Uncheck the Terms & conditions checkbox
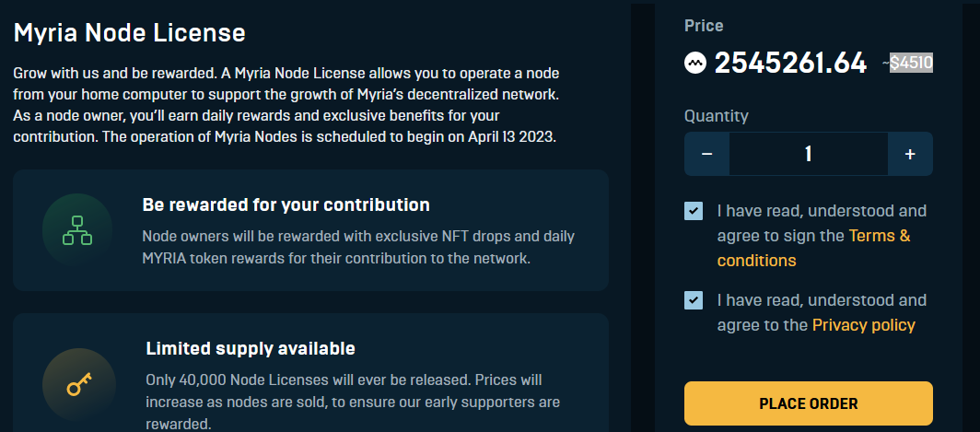 tap(694, 211)
